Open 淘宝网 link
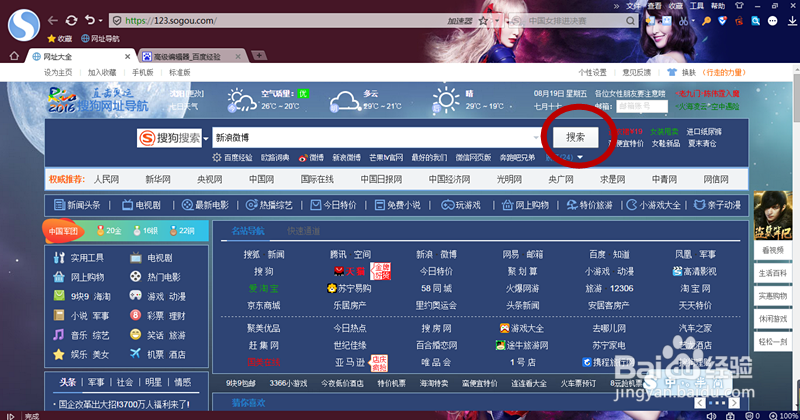This screenshot has height=420, width=800. pos(695,288)
